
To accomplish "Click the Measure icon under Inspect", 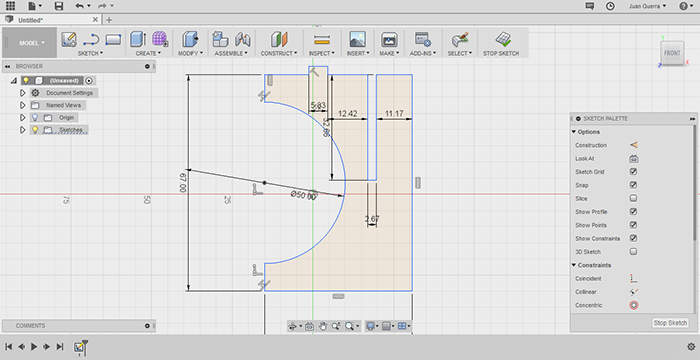I will click(321, 40).
